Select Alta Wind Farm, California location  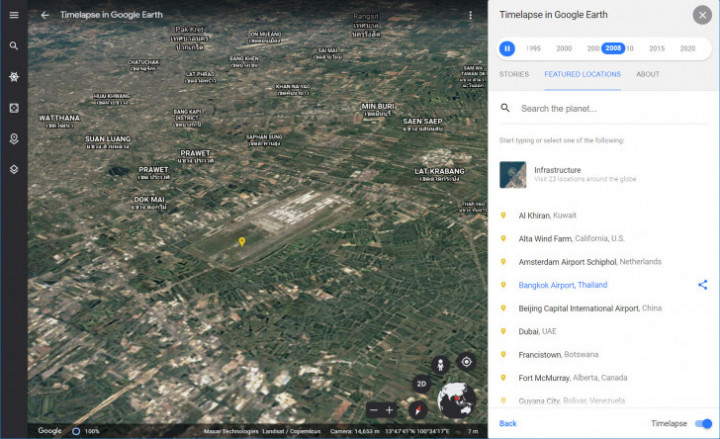(571, 238)
